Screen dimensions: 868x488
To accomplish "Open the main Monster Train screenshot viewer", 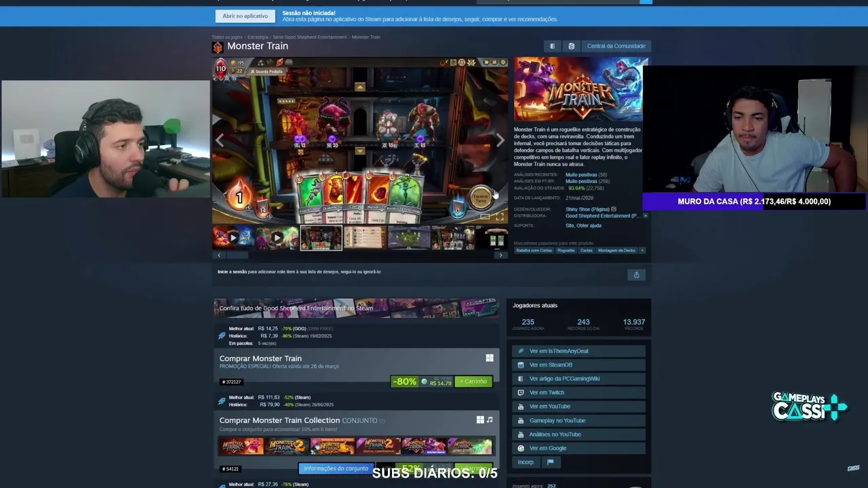I will coord(359,141).
